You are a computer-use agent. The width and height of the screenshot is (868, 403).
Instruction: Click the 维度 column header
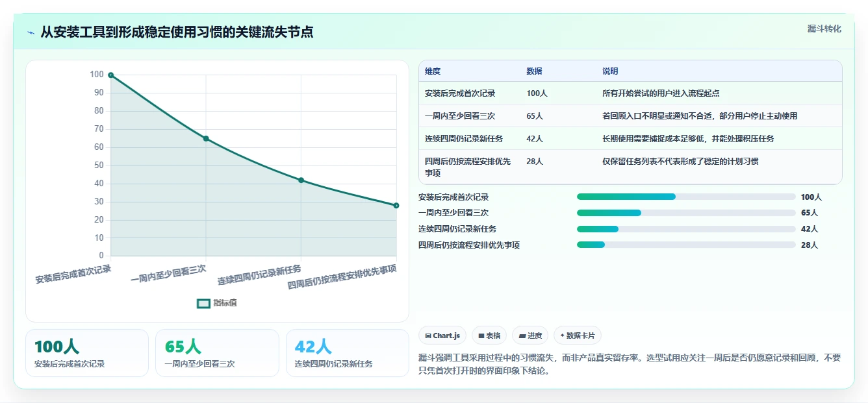point(433,71)
